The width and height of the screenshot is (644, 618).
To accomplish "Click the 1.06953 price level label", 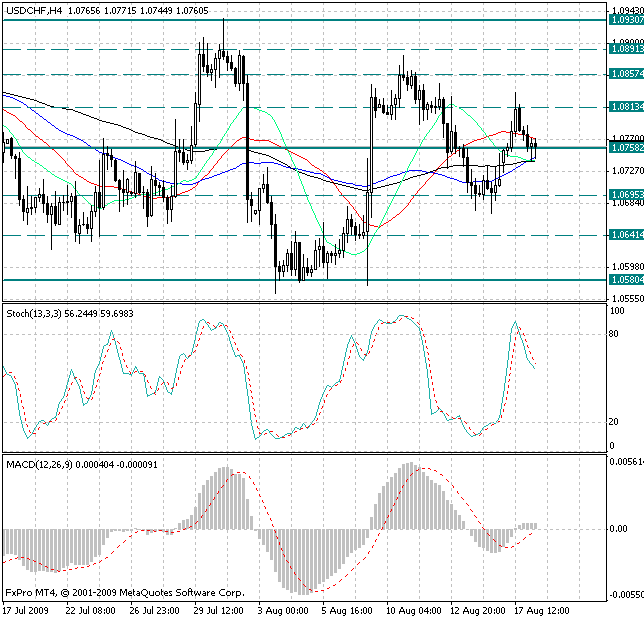I will (625, 195).
